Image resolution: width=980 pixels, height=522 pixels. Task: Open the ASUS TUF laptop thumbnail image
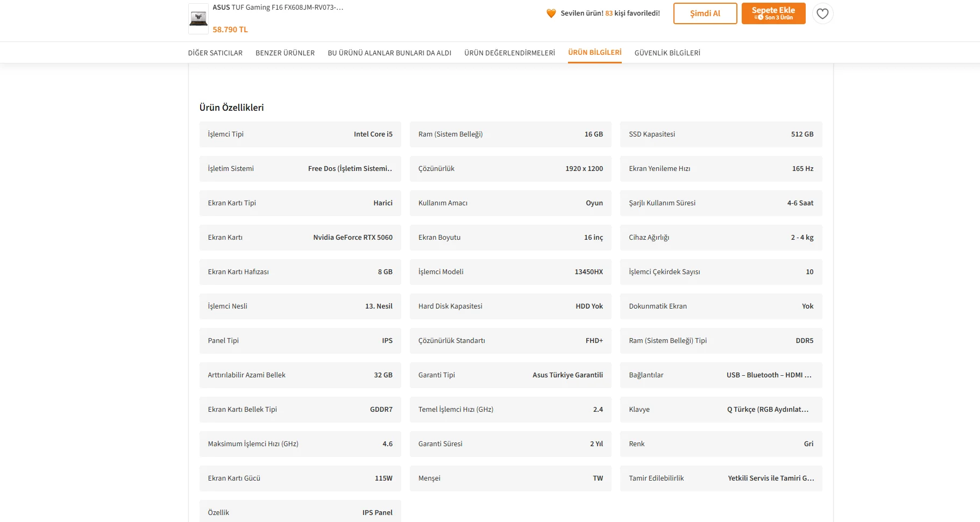(198, 19)
